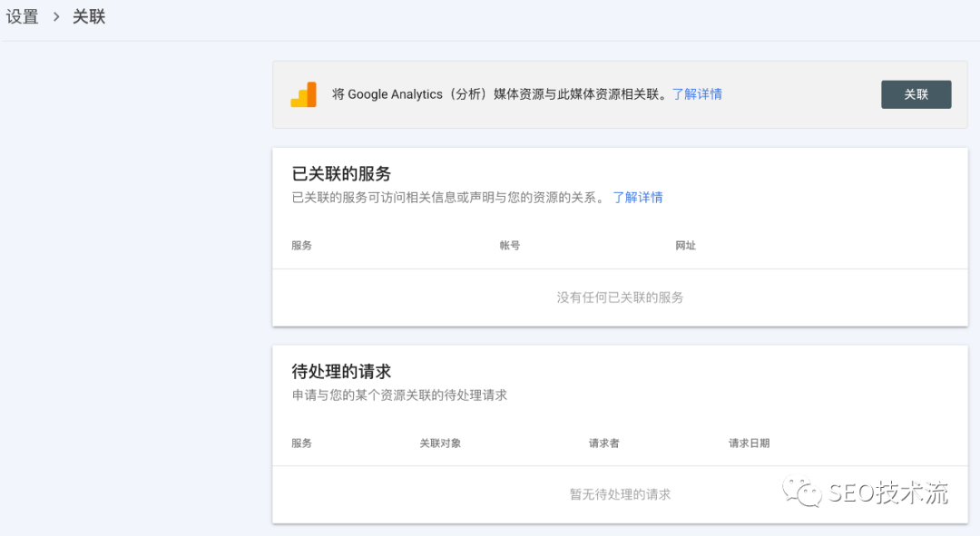Go back to 设置 in the breadcrumb
Viewport: 980px width, 536px height.
coord(23,16)
